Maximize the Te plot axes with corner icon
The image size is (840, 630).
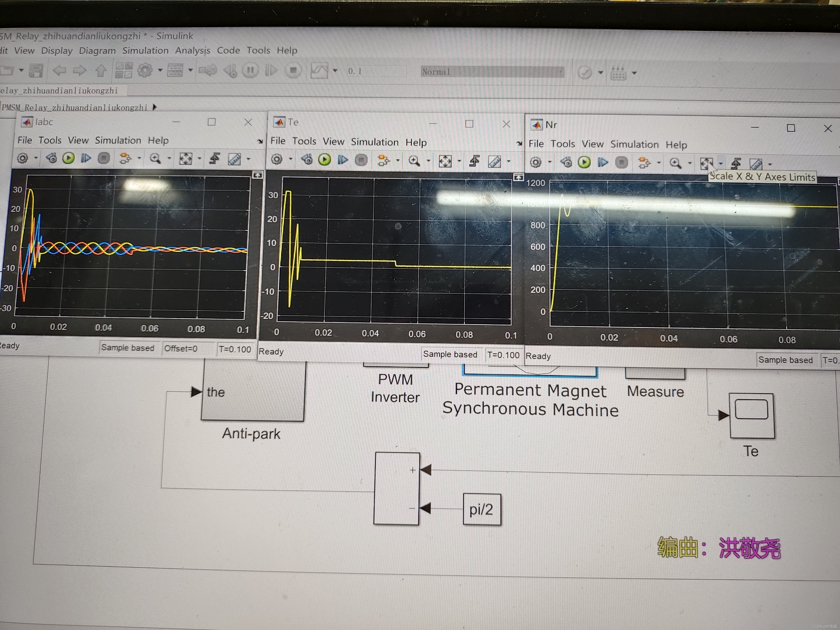[518, 177]
